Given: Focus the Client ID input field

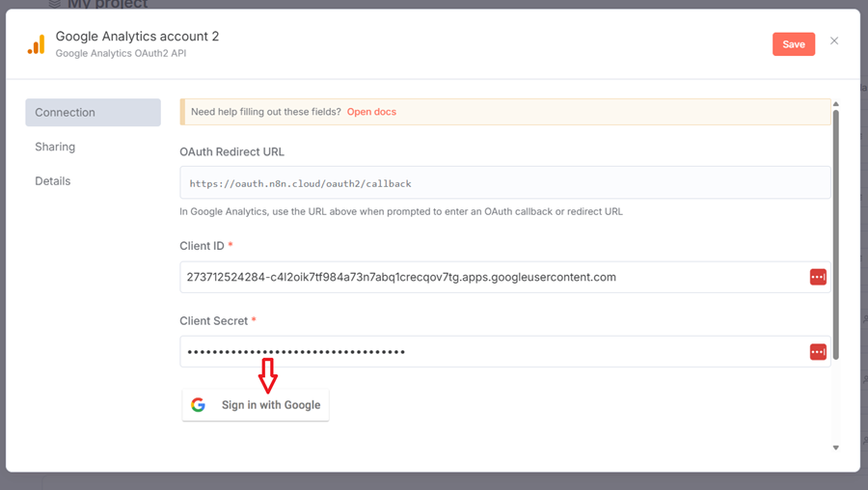Looking at the screenshot, I should (492, 277).
